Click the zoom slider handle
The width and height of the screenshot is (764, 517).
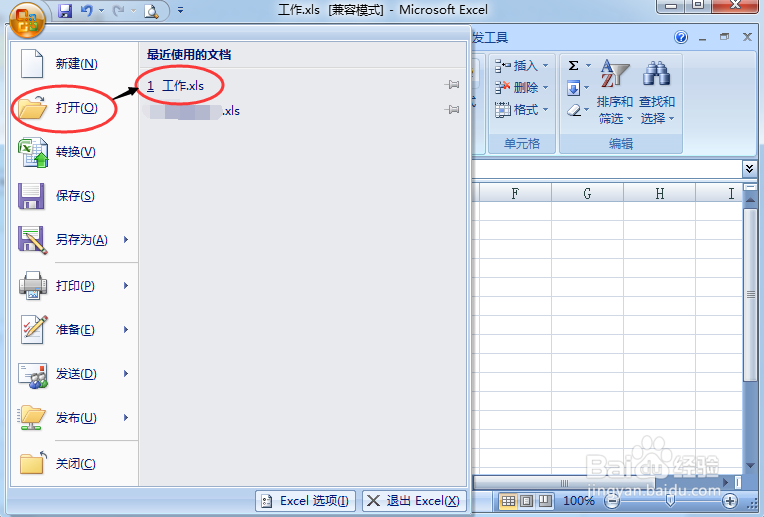671,501
